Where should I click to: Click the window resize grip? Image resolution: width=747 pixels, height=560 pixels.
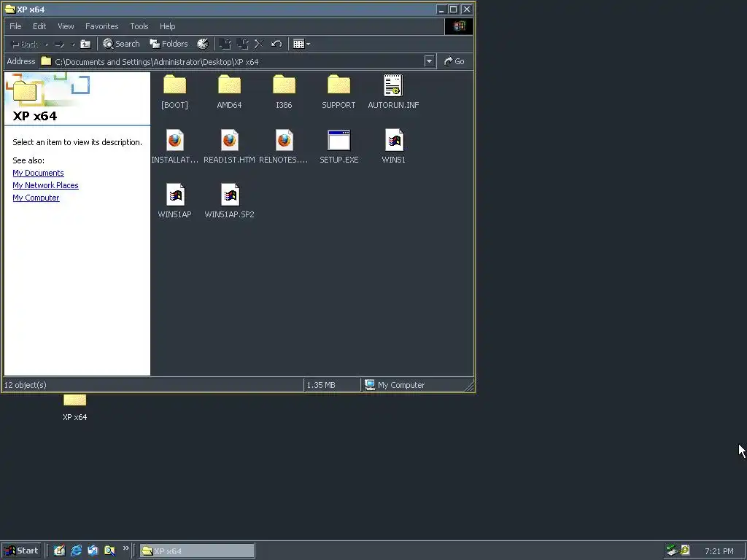(469, 386)
